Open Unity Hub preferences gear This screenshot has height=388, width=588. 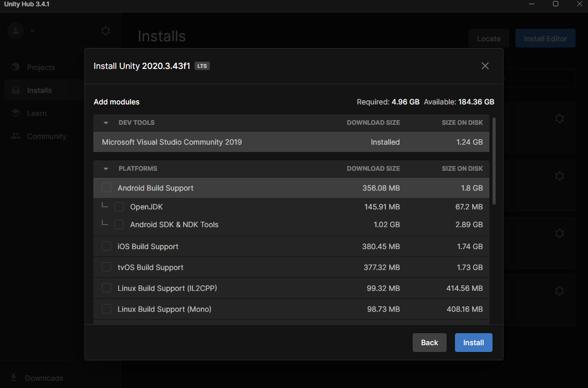pyautogui.click(x=105, y=31)
